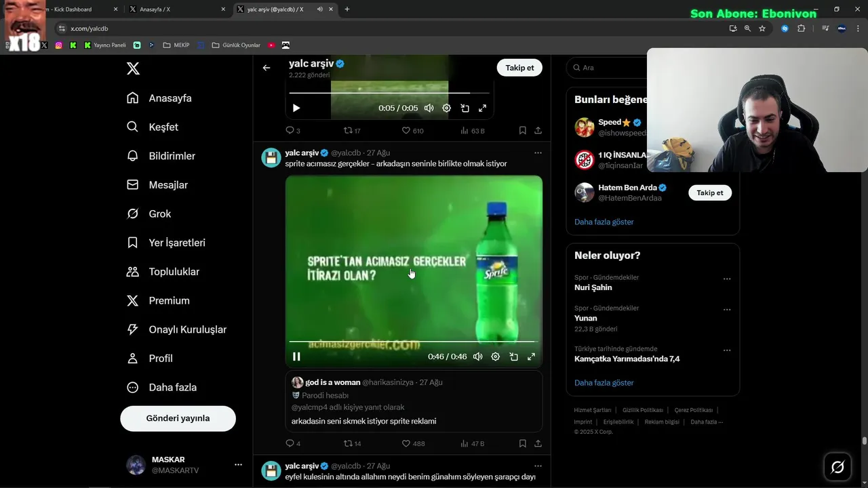Toggle picture-in-picture on the 0:05 video

pos(465,108)
